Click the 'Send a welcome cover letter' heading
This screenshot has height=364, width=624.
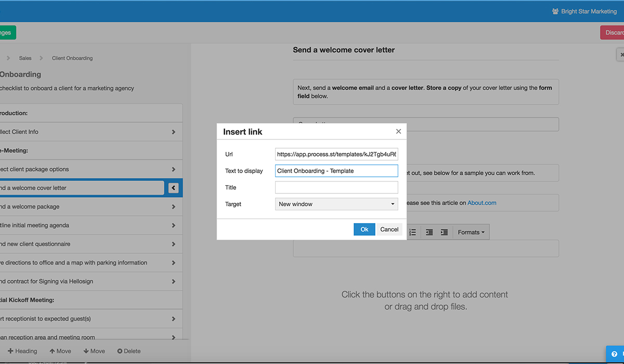(x=344, y=50)
